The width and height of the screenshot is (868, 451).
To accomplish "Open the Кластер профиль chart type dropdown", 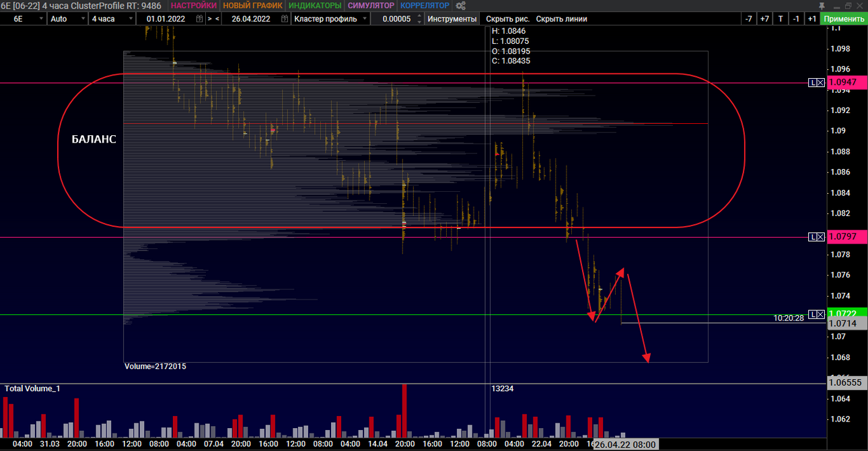I will click(x=330, y=19).
